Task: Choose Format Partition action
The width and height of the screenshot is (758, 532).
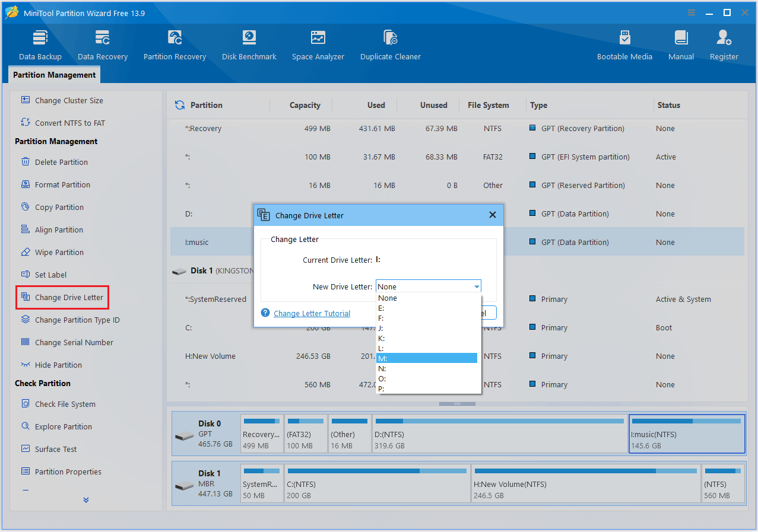Action: click(55, 184)
